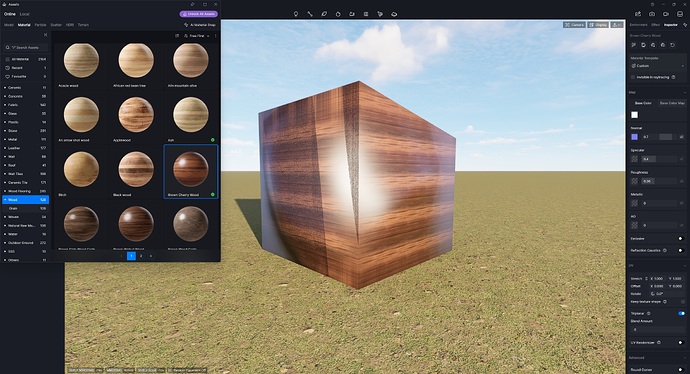Collapse the asset category sidebar with X icon
Viewport: 690px width, 374px height.
click(45, 35)
